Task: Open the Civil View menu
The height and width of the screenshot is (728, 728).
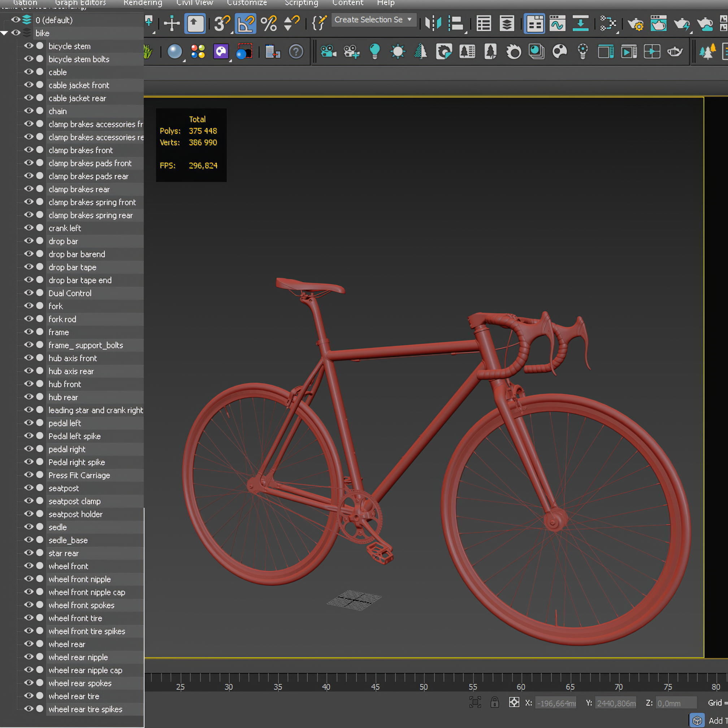Action: click(x=195, y=3)
